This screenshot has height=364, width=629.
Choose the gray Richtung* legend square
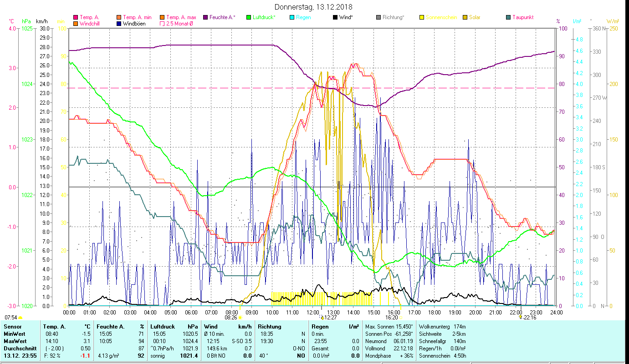(378, 17)
